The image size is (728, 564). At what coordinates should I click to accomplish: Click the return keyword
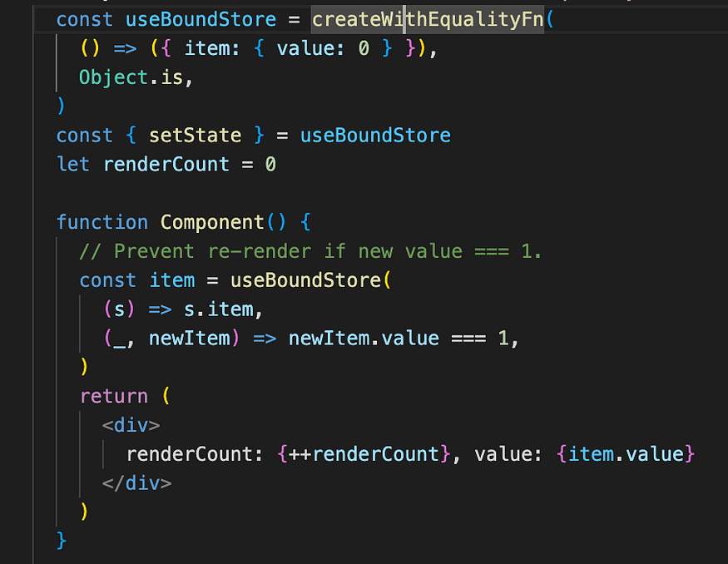pyautogui.click(x=114, y=397)
